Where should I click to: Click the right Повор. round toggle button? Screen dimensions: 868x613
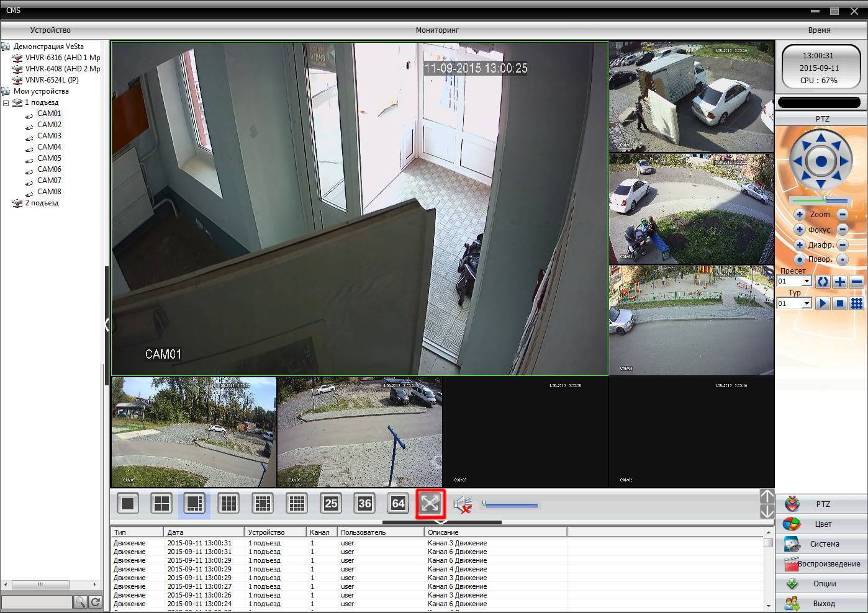tap(843, 259)
